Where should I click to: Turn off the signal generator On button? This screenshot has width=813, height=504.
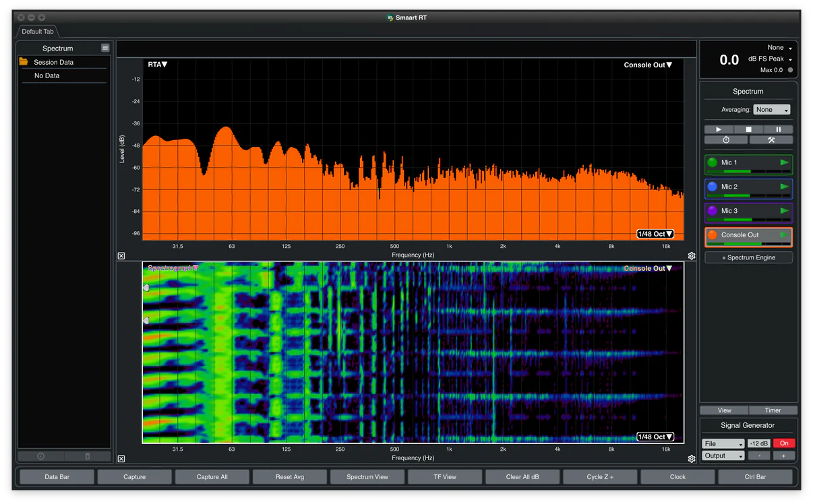(x=784, y=443)
